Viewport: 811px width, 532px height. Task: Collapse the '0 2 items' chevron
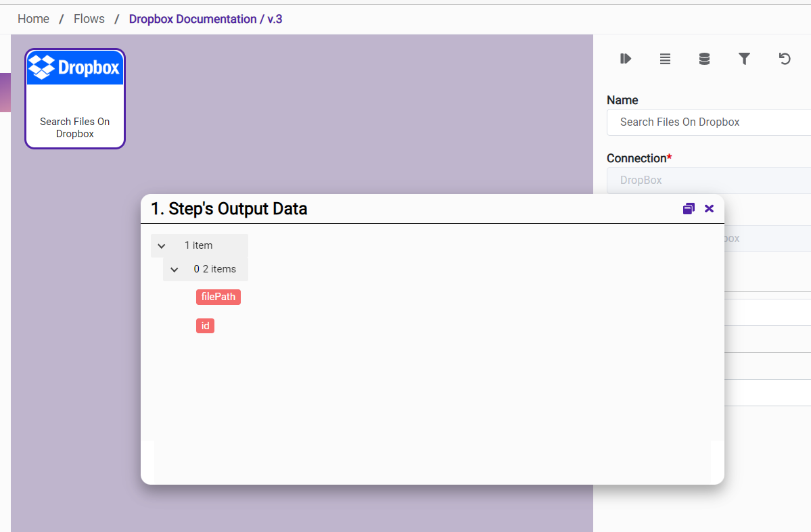point(175,270)
